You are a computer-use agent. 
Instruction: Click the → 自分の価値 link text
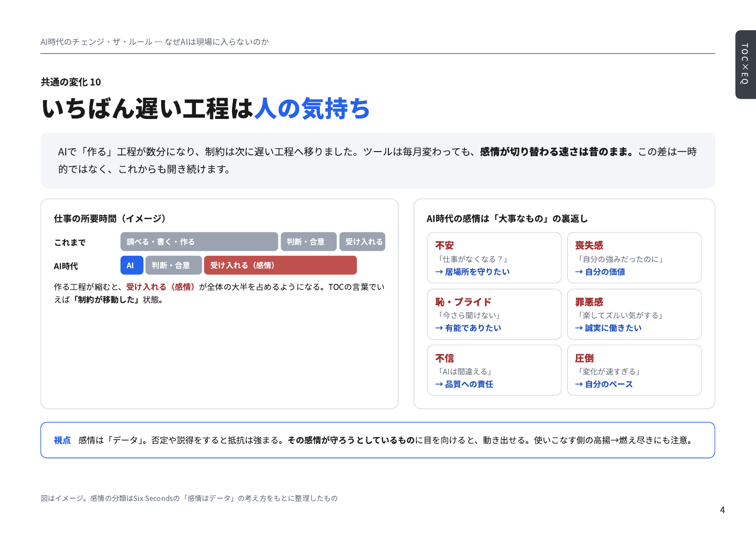click(x=600, y=272)
